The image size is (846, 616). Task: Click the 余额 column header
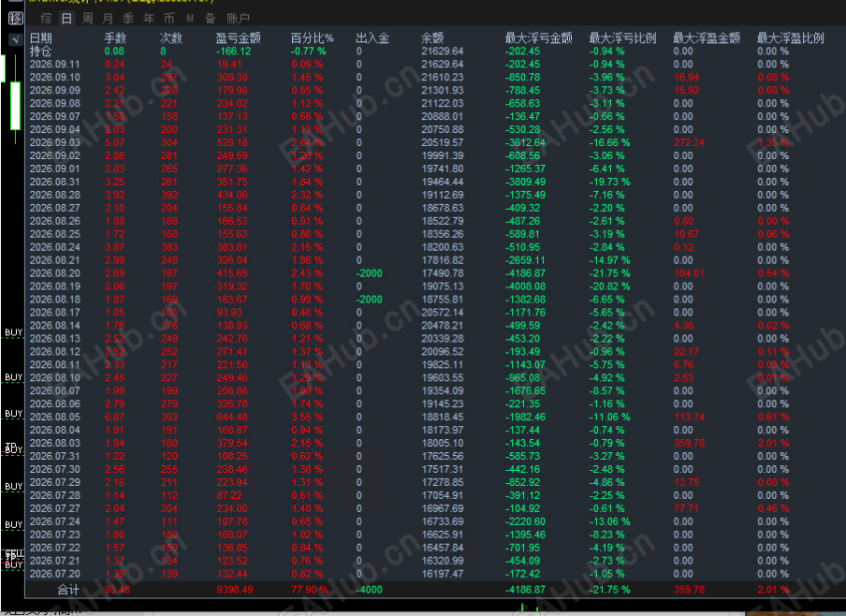coord(432,37)
